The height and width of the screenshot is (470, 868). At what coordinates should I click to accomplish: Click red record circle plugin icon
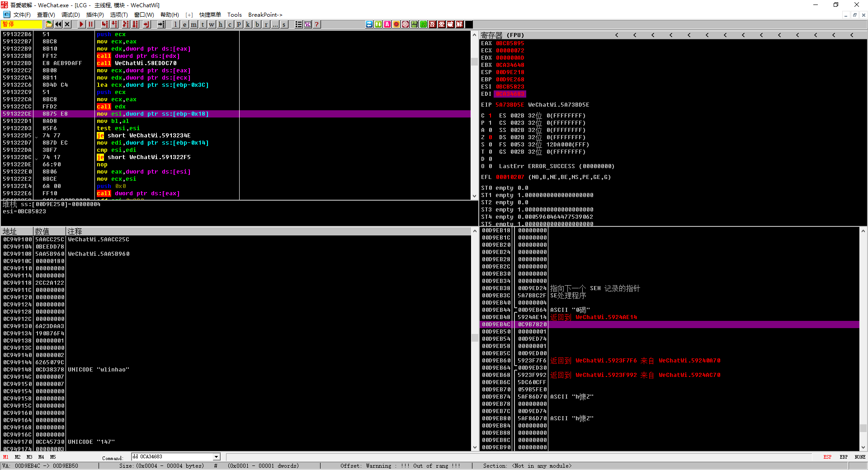(396, 24)
